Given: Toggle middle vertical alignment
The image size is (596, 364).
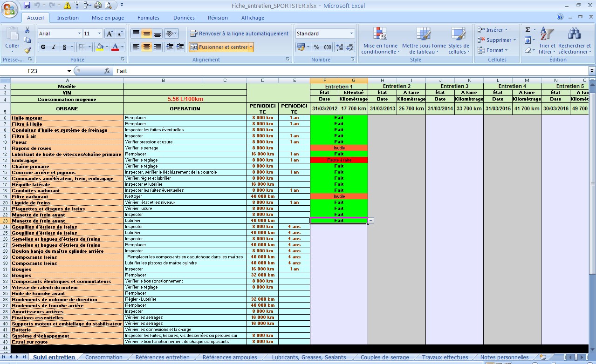Looking at the screenshot, I should (x=147, y=34).
